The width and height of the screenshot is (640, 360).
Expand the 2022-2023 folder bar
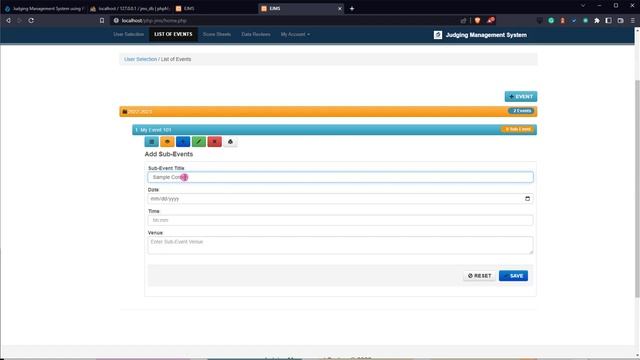click(328, 111)
